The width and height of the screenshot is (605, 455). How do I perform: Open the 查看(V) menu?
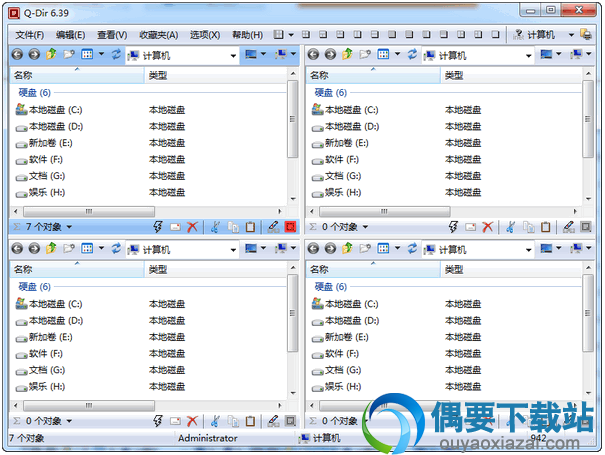pos(112,35)
